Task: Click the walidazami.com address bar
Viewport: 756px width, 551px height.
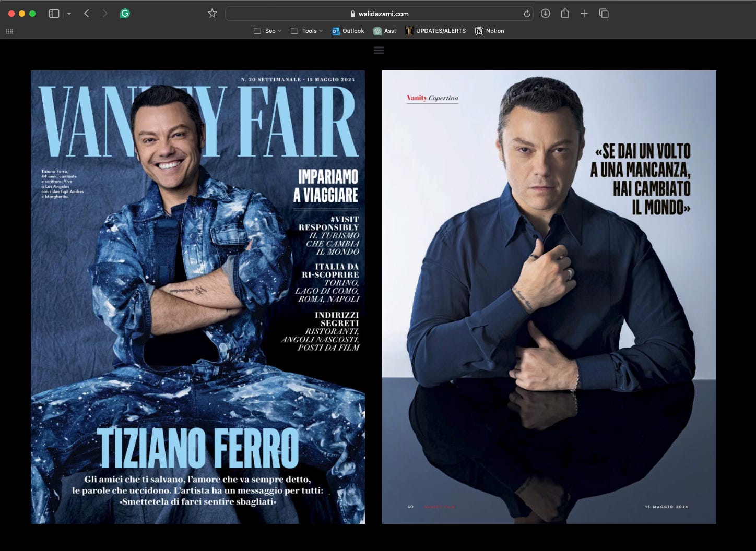Action: (x=379, y=14)
